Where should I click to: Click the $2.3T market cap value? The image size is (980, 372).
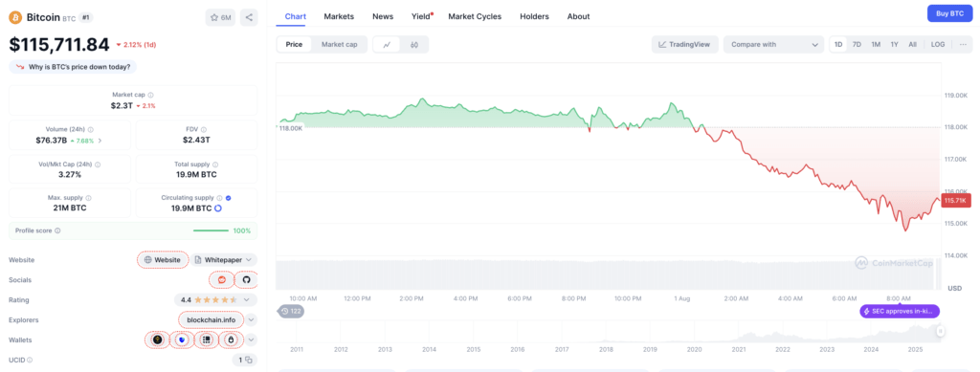(x=122, y=105)
